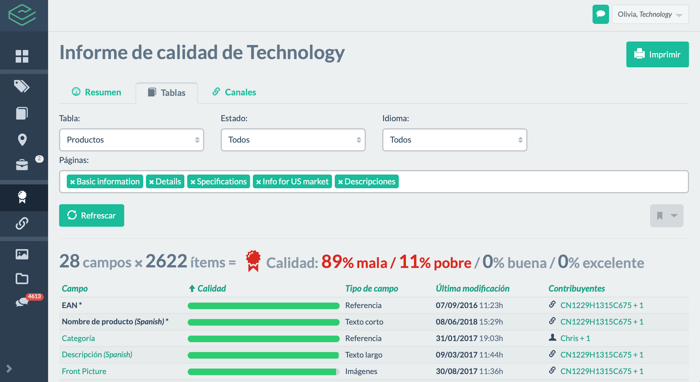This screenshot has height=382, width=700.
Task: Click the date 07/09/2016 11:23h
Action: pyautogui.click(x=469, y=305)
